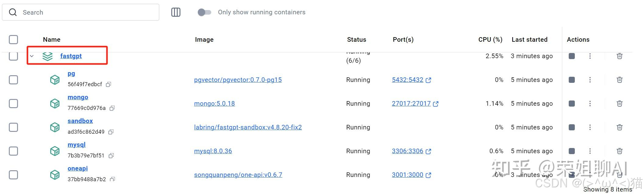Screen dimensions: 644x194
Task: Sort by the CPU (%) column header
Action: [x=490, y=40]
